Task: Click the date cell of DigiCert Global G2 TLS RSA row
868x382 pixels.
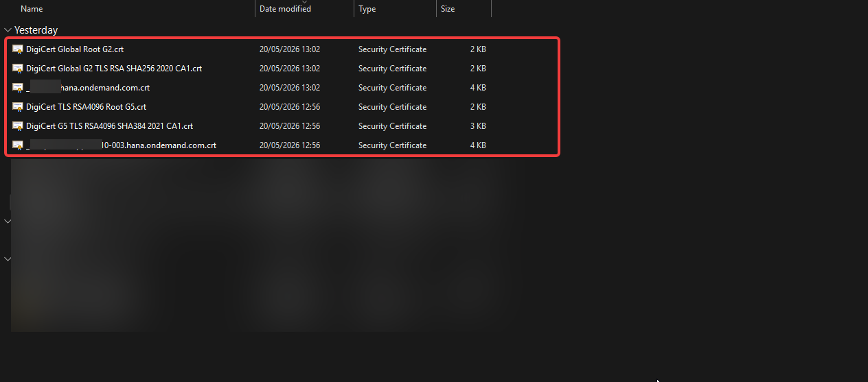Action: pyautogui.click(x=290, y=69)
